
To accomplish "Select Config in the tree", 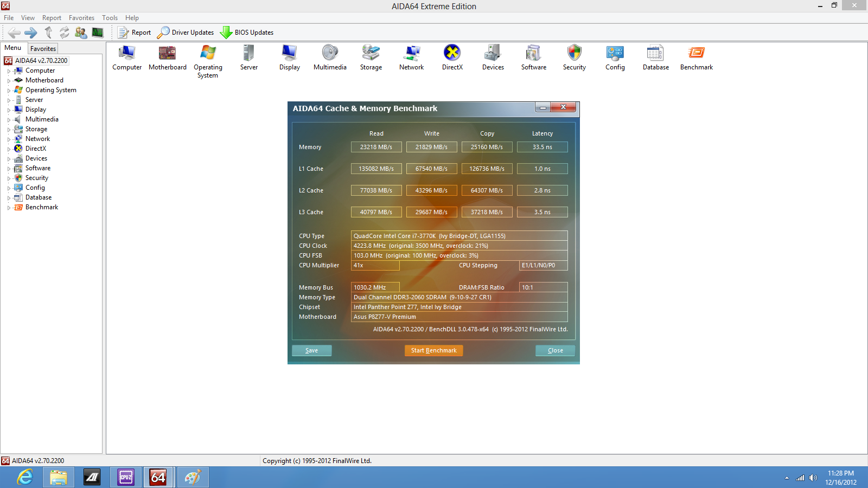I will click(x=35, y=188).
